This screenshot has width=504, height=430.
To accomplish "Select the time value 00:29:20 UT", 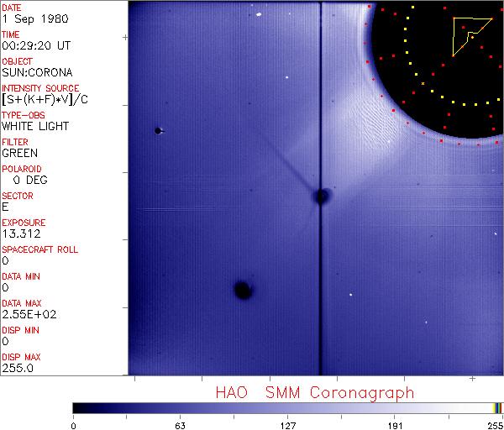I will 36,46.
